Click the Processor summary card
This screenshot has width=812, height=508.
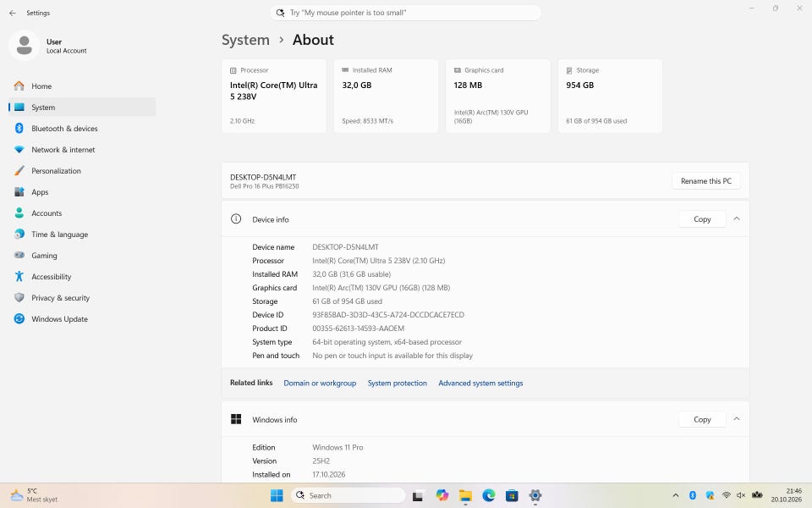pyautogui.click(x=274, y=96)
